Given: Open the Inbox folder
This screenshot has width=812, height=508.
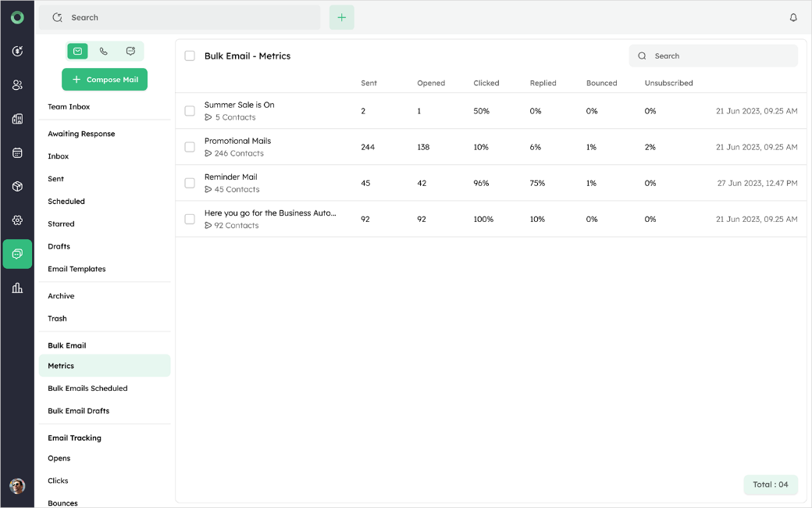Looking at the screenshot, I should click(x=58, y=156).
